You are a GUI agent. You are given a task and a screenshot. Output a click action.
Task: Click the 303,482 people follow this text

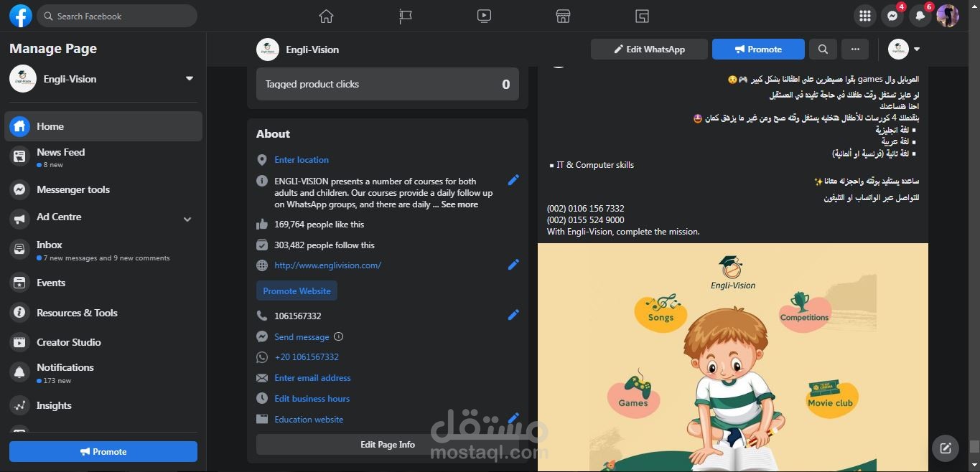pos(325,245)
